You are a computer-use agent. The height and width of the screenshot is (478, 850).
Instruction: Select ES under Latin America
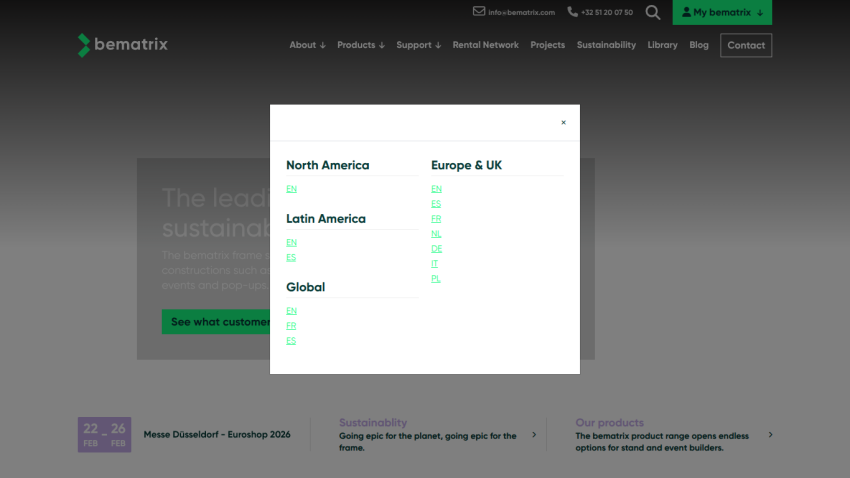pyautogui.click(x=291, y=257)
